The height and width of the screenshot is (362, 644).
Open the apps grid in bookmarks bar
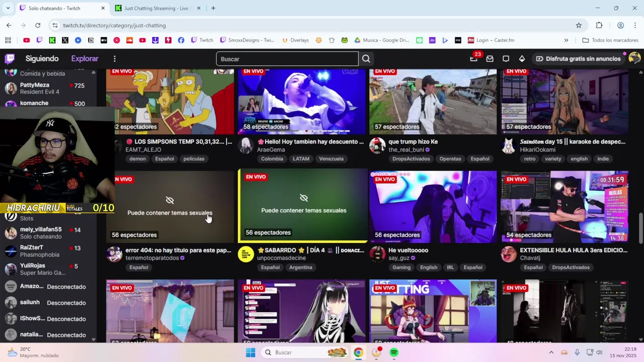tap(8, 40)
